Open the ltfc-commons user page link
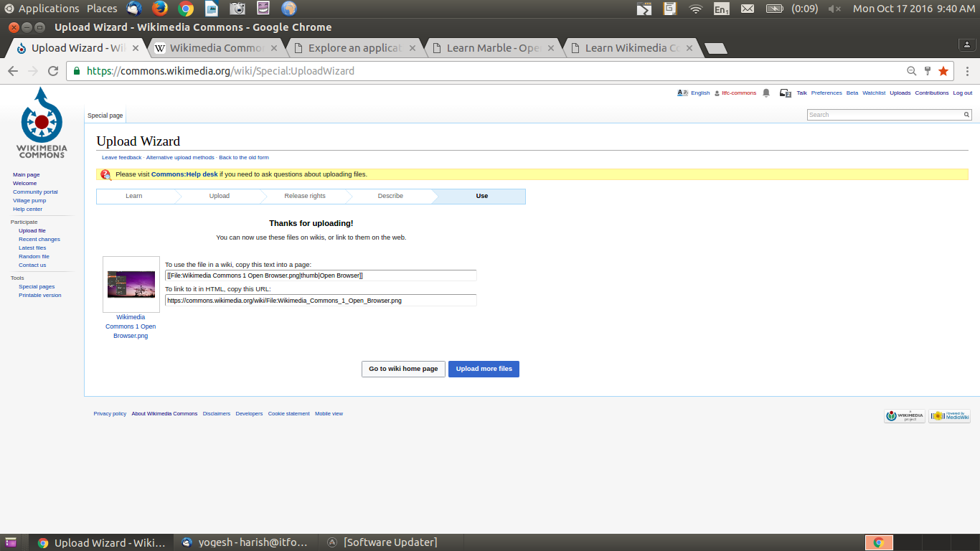This screenshot has width=980, height=551. point(739,93)
